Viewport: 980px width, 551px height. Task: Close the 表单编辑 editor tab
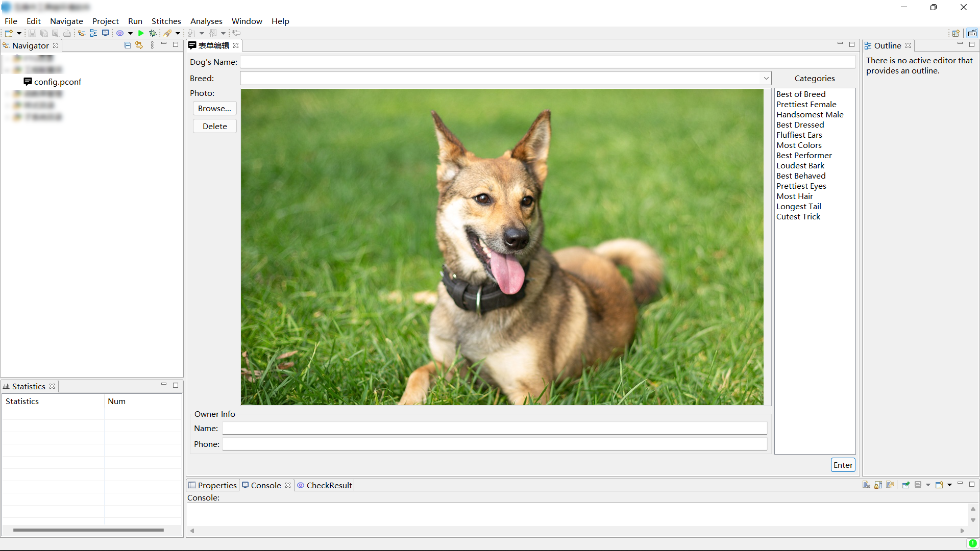coord(236,45)
